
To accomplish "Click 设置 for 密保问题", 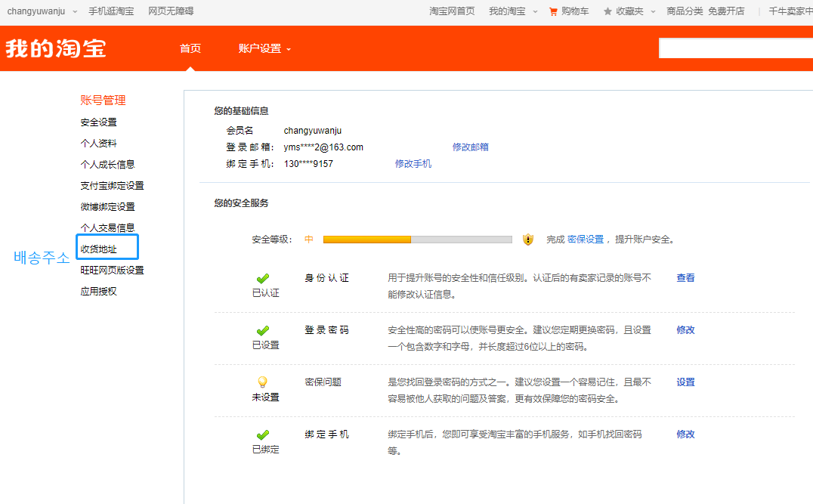I will point(685,382).
